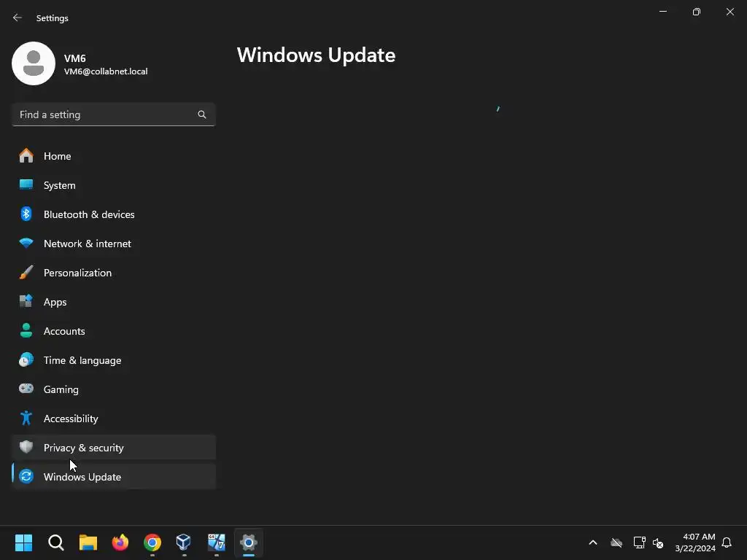Open VirtualBox from the taskbar
747x560 pixels.
click(x=184, y=542)
